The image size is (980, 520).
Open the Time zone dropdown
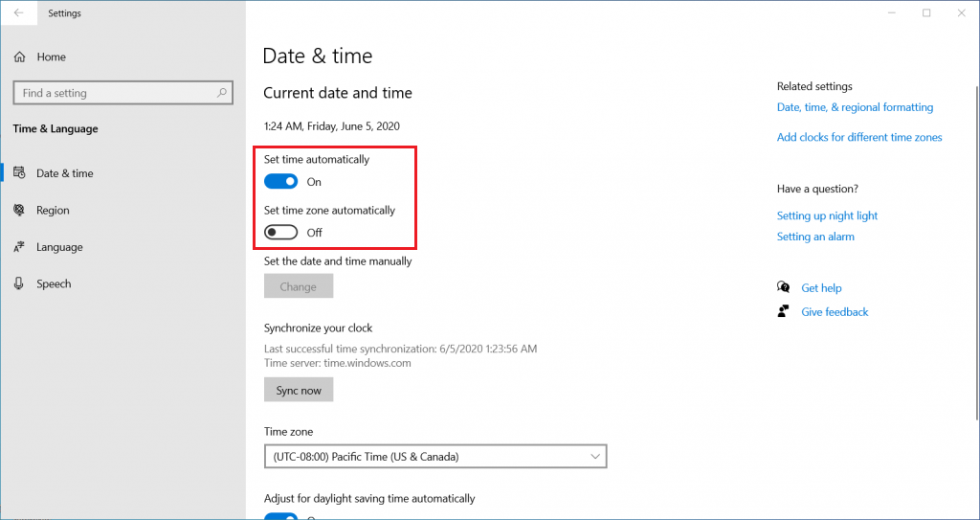[435, 457]
